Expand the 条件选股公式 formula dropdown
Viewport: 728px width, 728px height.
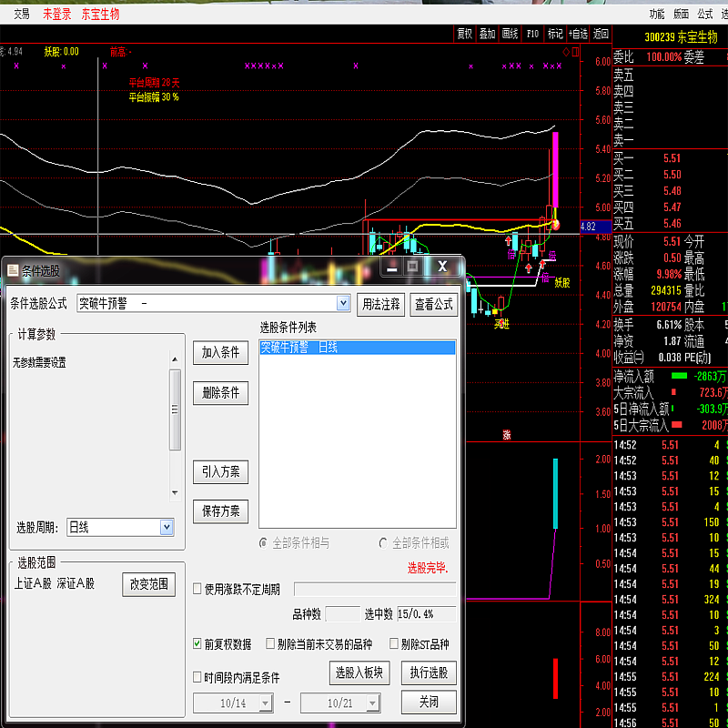point(343,303)
